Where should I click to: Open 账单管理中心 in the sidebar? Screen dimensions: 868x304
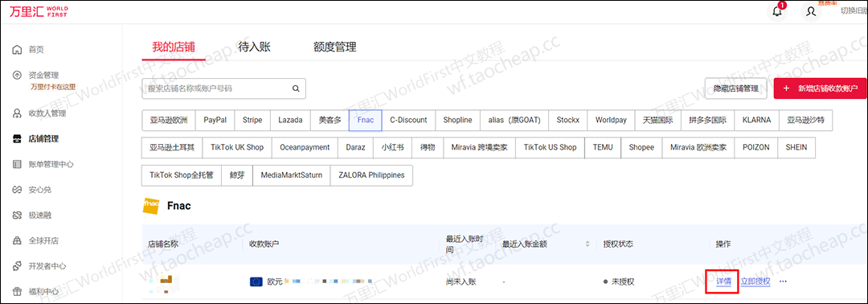[x=51, y=164]
